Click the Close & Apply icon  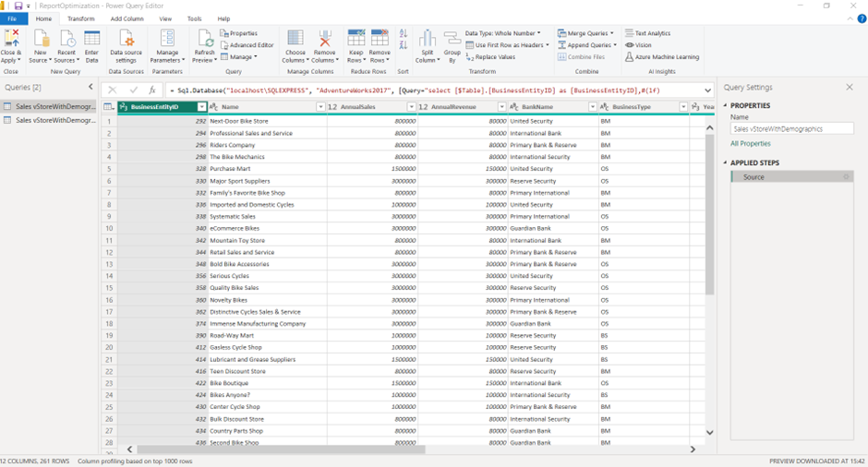[12, 39]
